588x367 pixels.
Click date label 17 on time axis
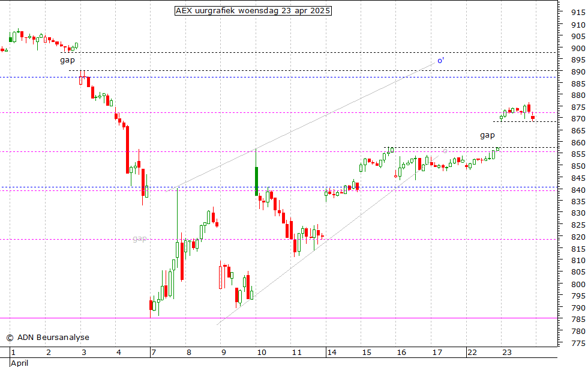tap(437, 353)
